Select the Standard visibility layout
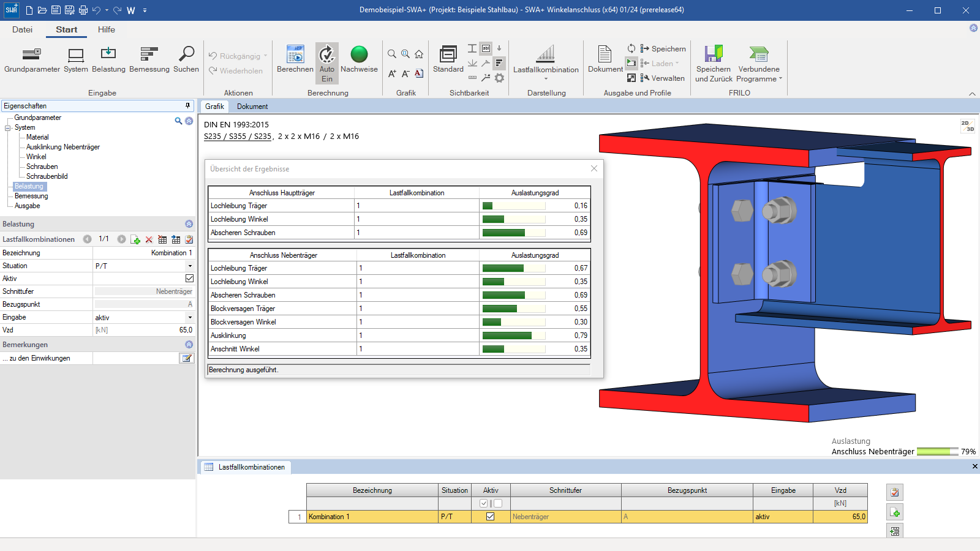 [448, 60]
